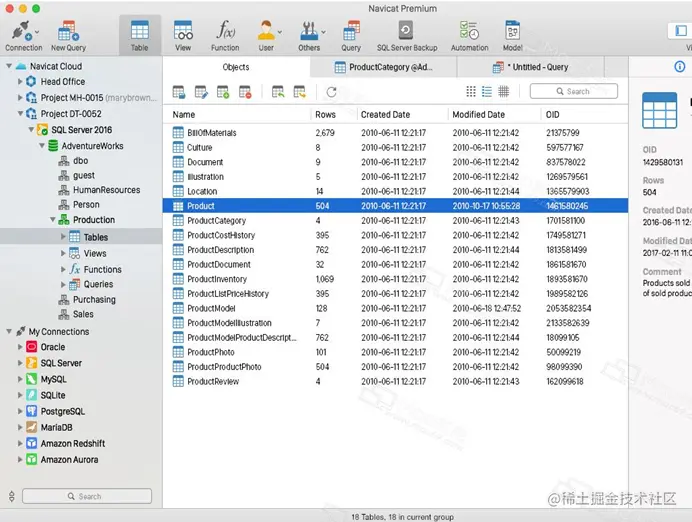Click the table thumbnail in info pane
Screen dimensions: 692x522
point(659,110)
